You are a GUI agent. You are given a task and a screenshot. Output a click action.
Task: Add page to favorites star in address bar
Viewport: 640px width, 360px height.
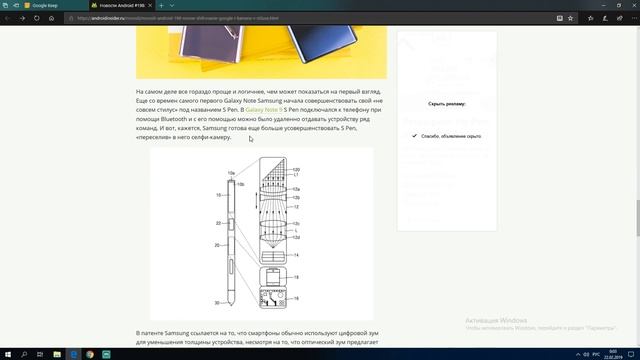(571, 18)
